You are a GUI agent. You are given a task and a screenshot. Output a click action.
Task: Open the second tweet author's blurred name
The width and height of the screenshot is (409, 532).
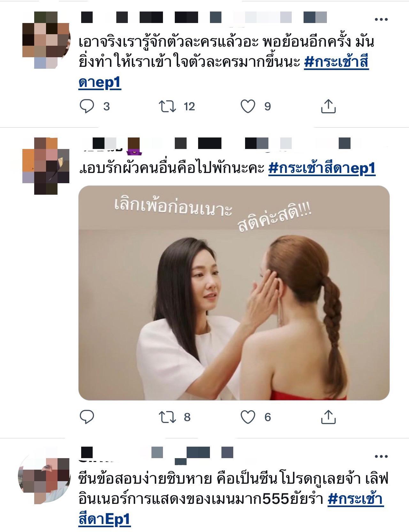coord(216,144)
